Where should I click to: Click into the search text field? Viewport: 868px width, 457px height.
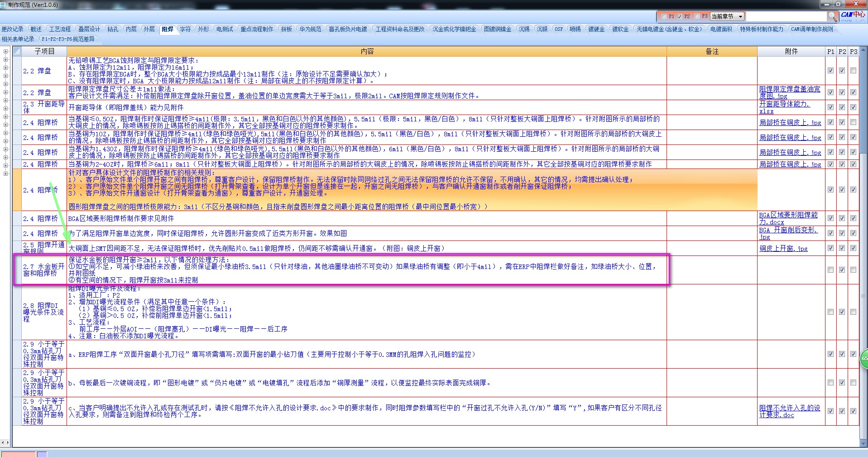(x=786, y=16)
